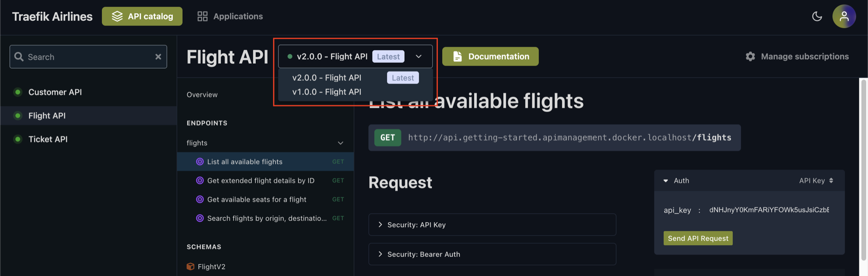Open the API Key auth type selector
The image size is (868, 276).
(816, 181)
